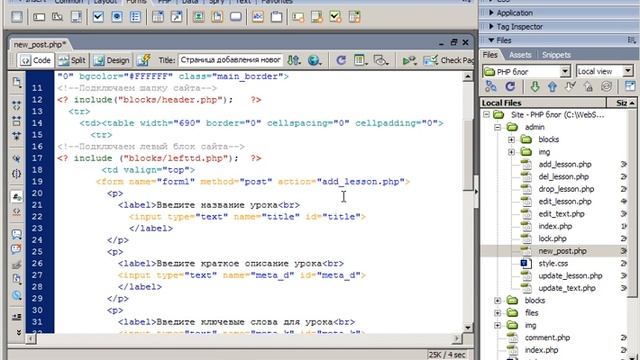Viewport: 640px width, 360px height.
Task: Collapse the admin folder in tree
Action: (x=498, y=127)
